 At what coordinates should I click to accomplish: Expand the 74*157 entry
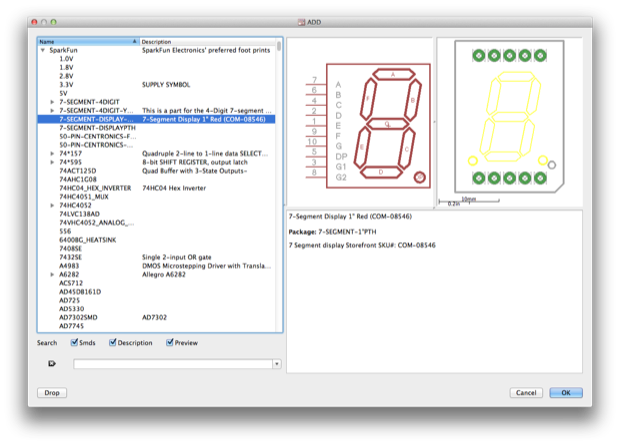coord(52,153)
